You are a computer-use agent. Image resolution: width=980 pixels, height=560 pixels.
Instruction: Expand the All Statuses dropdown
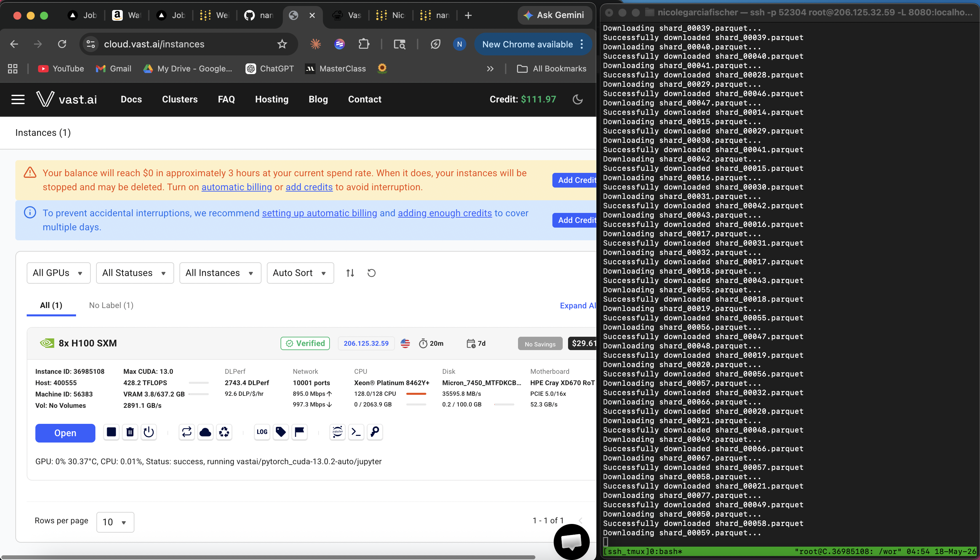pyautogui.click(x=135, y=273)
